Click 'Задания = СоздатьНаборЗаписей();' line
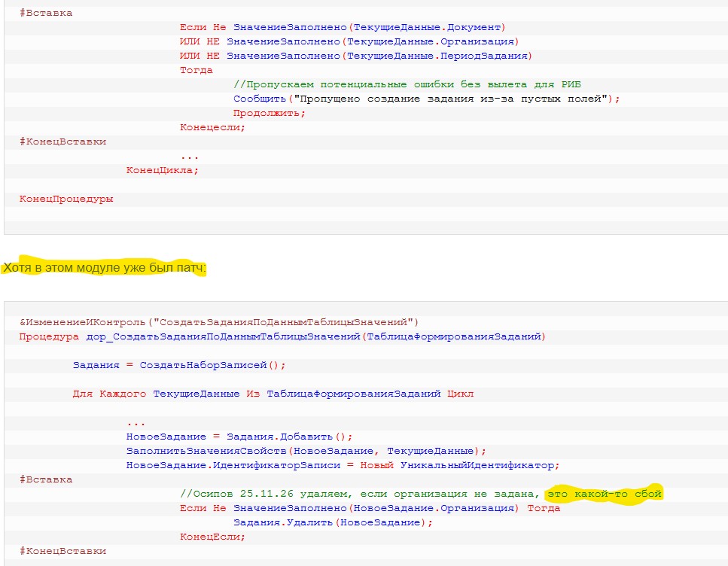The image size is (728, 566). (179, 365)
